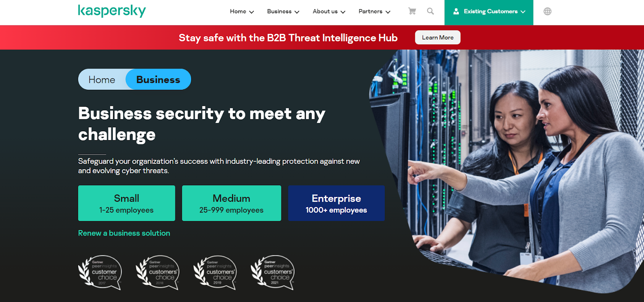Choose Medium 25-999 employees tile

coord(231,203)
